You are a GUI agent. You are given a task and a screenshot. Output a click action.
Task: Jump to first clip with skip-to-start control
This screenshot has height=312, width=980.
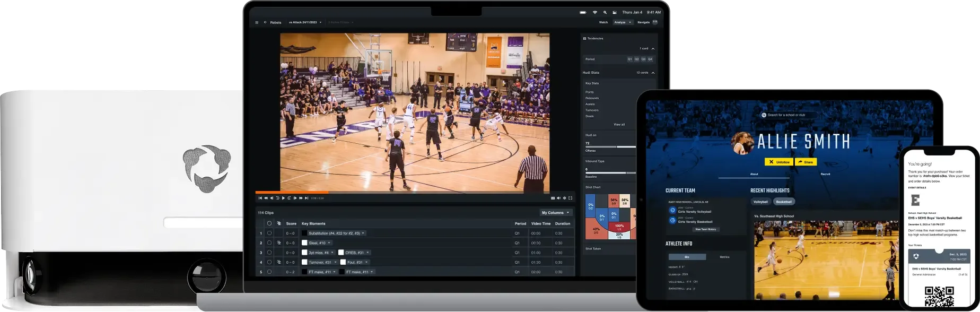[x=260, y=198]
